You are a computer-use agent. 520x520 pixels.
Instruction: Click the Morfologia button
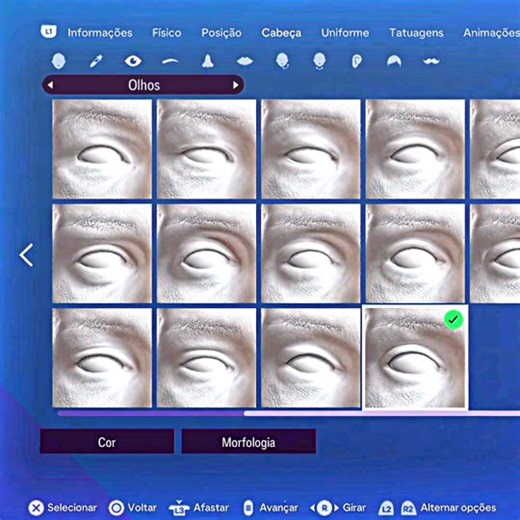click(249, 442)
